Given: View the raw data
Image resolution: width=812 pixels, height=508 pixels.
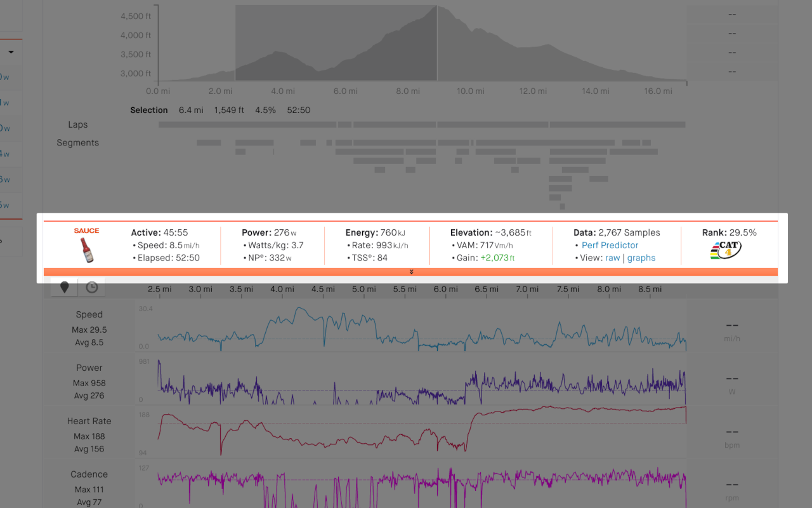Looking at the screenshot, I should (x=613, y=258).
